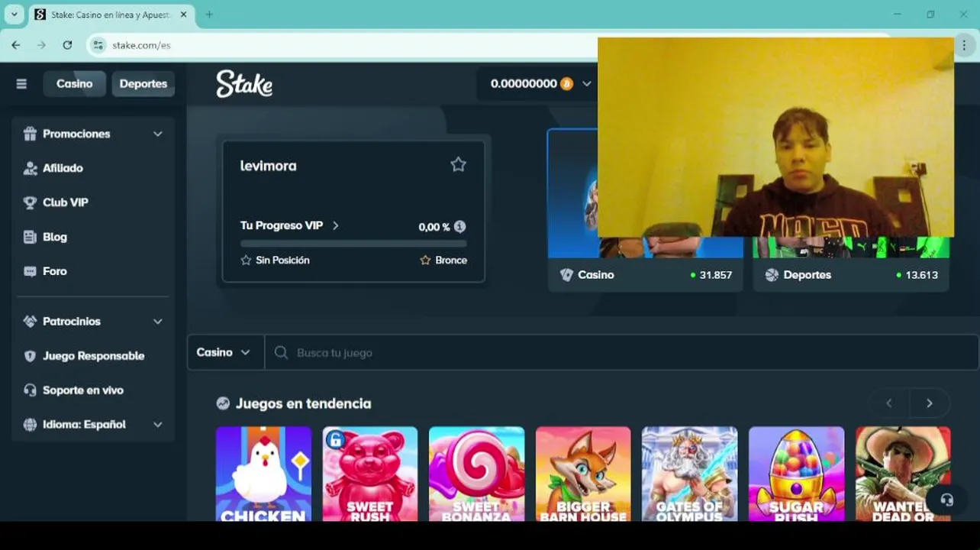Open Juego Responsable page
Image resolution: width=980 pixels, height=550 pixels.
pos(93,356)
